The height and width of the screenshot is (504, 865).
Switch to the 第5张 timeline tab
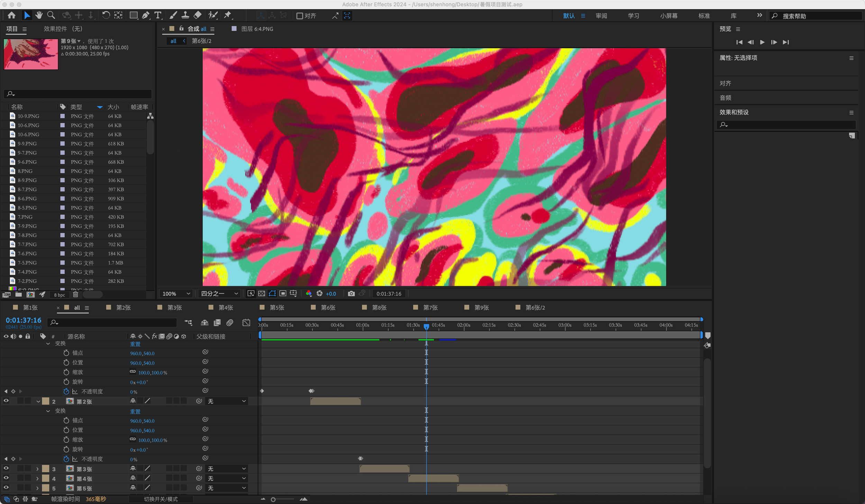click(x=276, y=307)
